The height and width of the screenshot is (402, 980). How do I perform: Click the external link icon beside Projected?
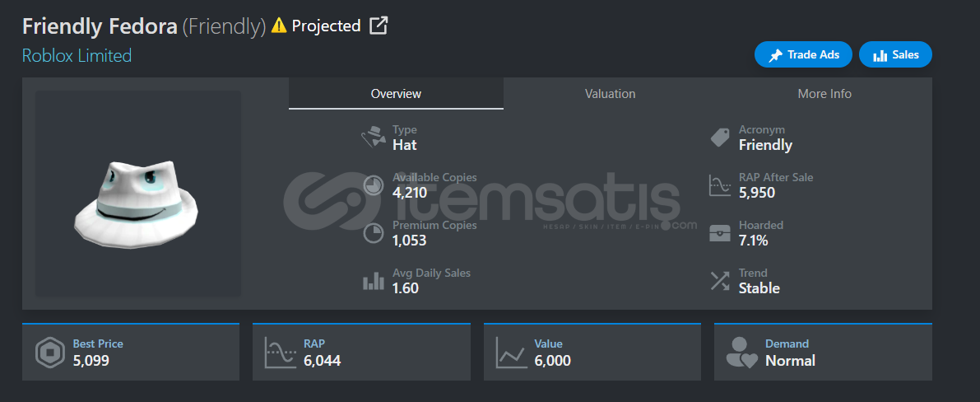tap(378, 26)
